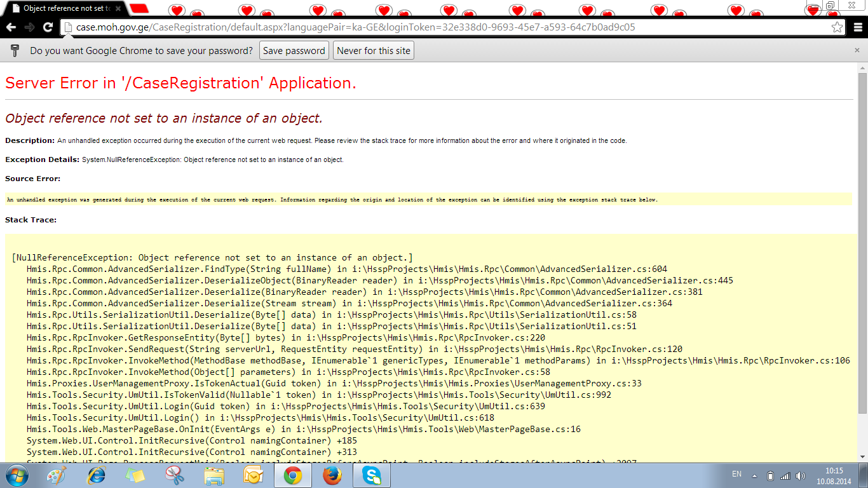Viewport: 868px width, 488px height.
Task: Click the browser Back arrow
Action: pyautogui.click(x=10, y=27)
